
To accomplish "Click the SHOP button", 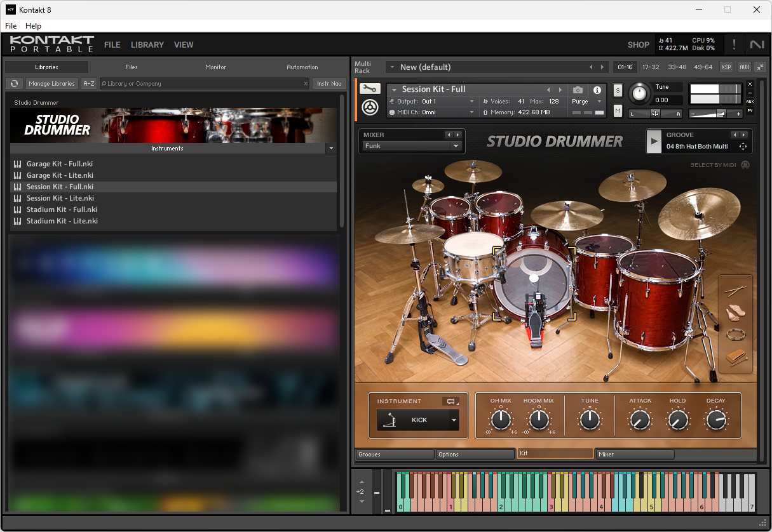I will click(639, 45).
